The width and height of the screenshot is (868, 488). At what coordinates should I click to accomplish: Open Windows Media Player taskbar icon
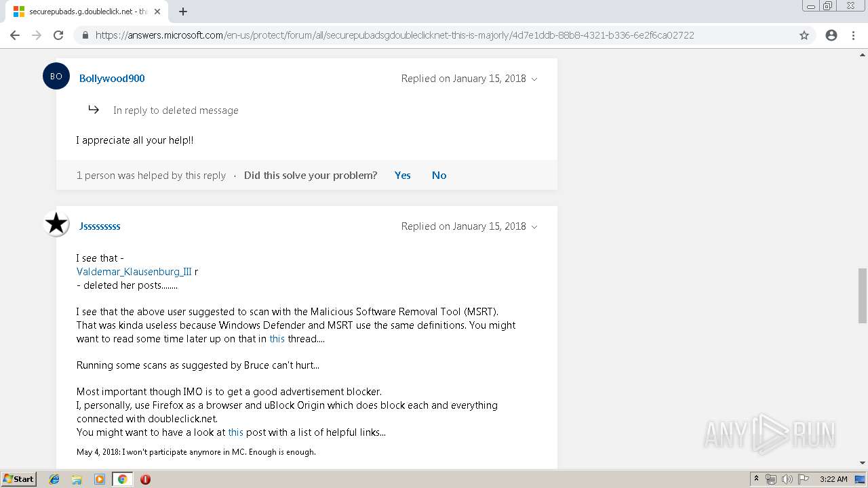[100, 479]
